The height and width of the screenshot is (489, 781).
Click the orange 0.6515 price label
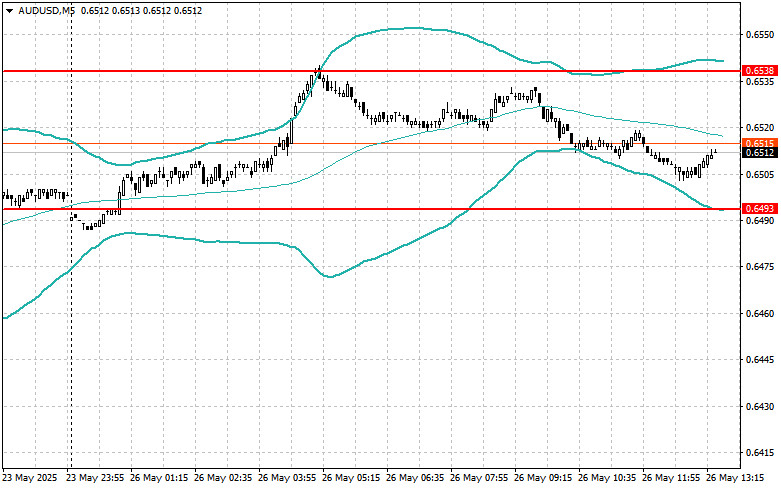pos(759,143)
